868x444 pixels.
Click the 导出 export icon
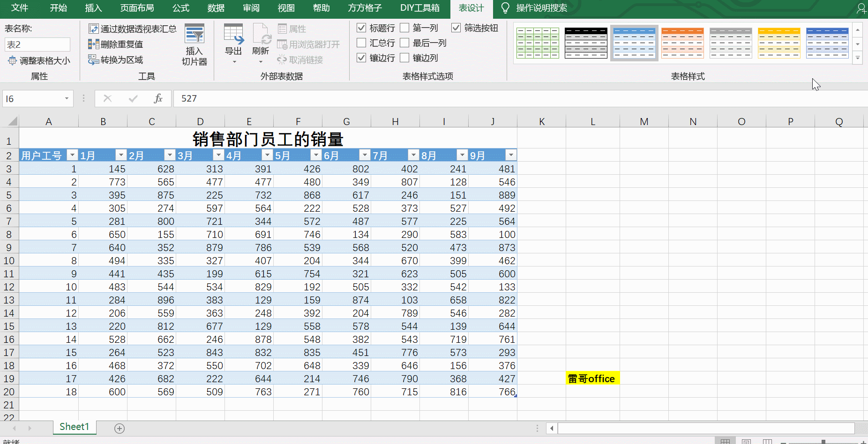[233, 34]
